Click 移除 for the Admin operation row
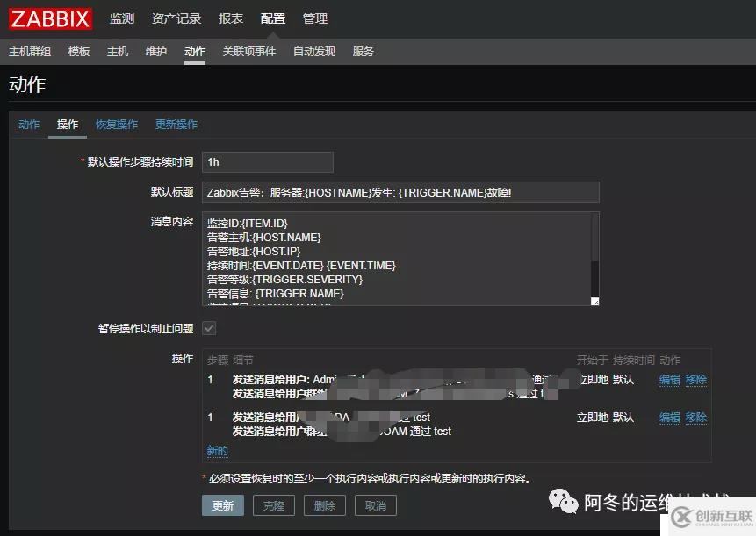The height and width of the screenshot is (536, 756). pyautogui.click(x=696, y=380)
